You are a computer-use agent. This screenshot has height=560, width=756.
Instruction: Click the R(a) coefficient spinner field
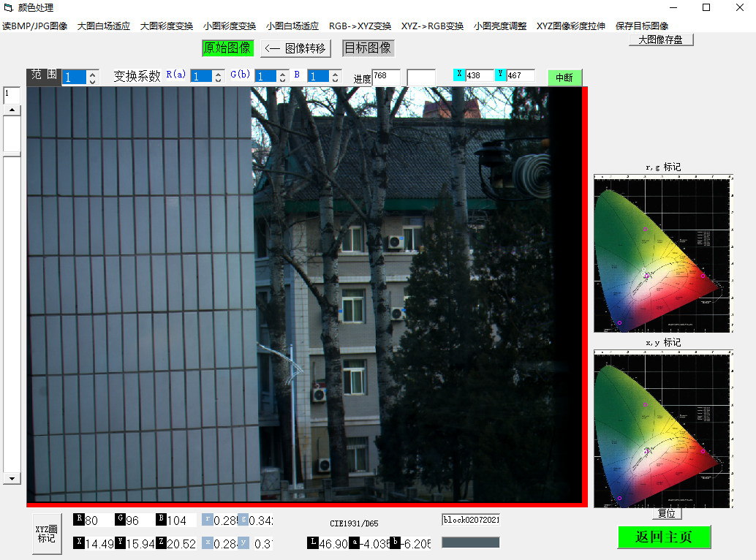coord(201,76)
